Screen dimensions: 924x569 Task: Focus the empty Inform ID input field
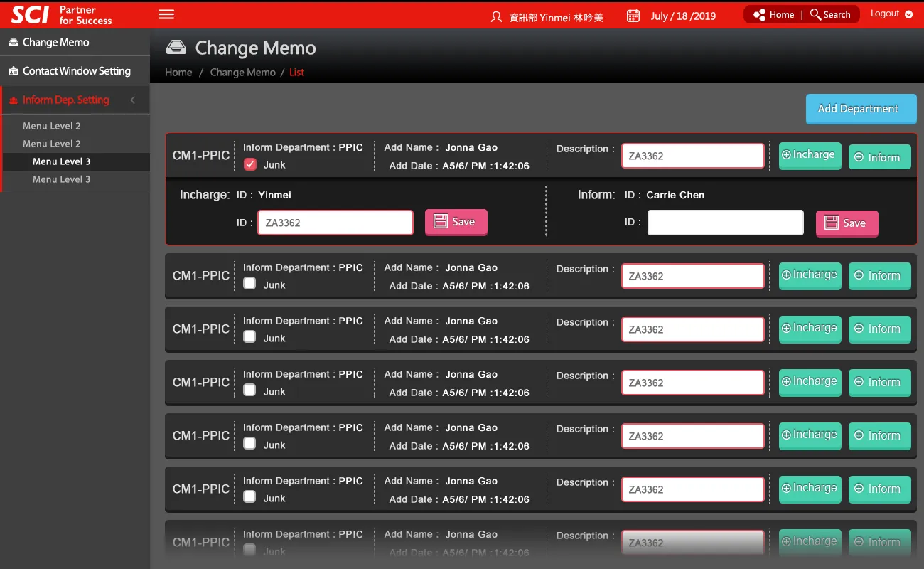coord(725,223)
